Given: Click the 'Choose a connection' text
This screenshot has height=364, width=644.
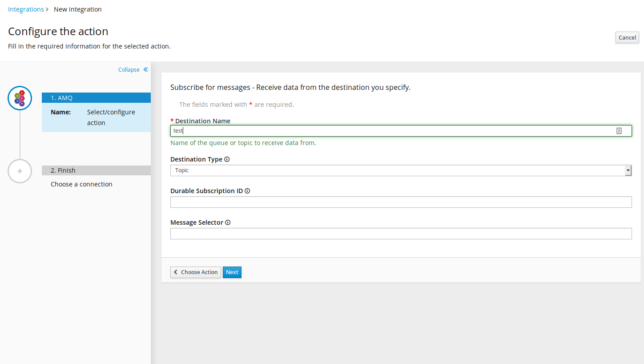Looking at the screenshot, I should pyautogui.click(x=81, y=184).
